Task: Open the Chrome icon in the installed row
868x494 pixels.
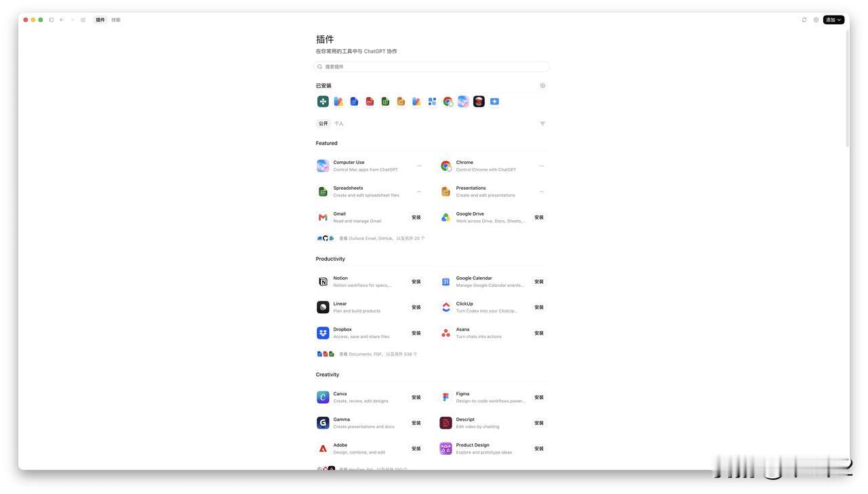Action: click(x=448, y=102)
